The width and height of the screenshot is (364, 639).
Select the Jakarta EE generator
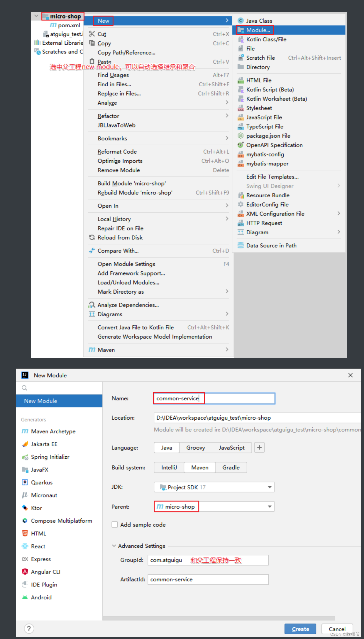tap(59, 444)
